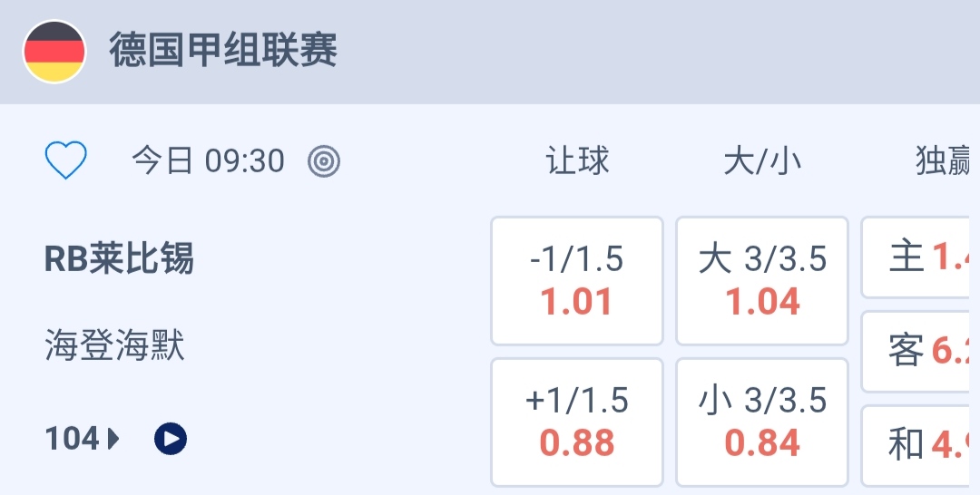Screen dimensions: 980x495
Task: Open RB莱比锡 team match details
Action: coord(119,259)
